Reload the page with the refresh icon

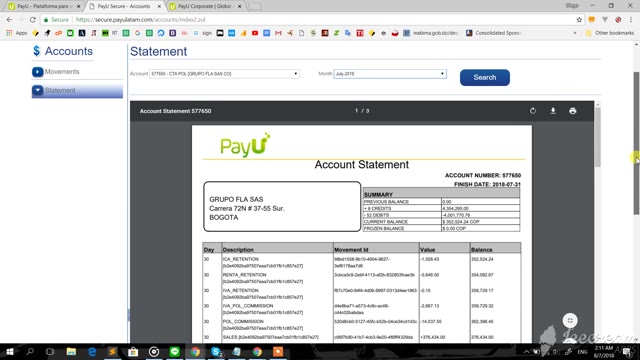click(33, 20)
